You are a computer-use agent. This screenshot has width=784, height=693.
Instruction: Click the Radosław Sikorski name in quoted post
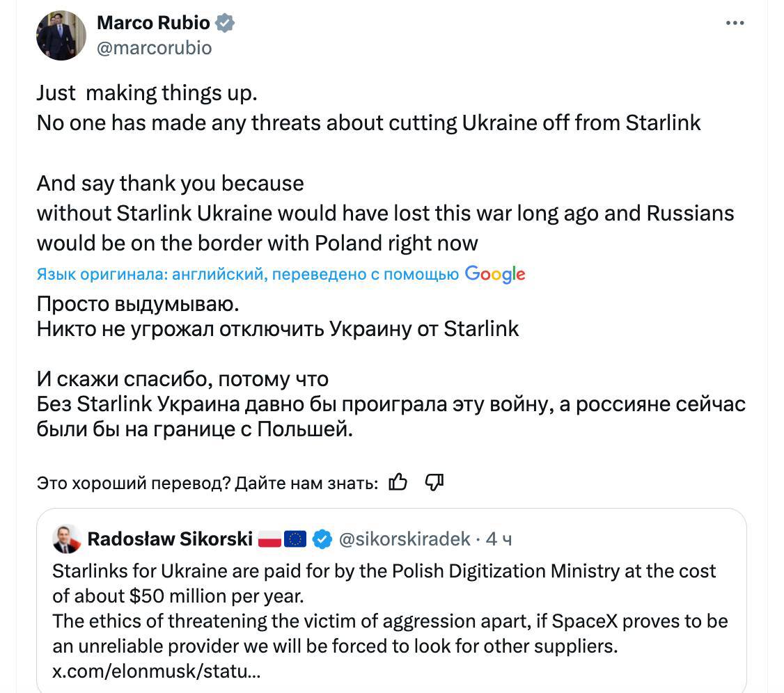pyautogui.click(x=170, y=539)
